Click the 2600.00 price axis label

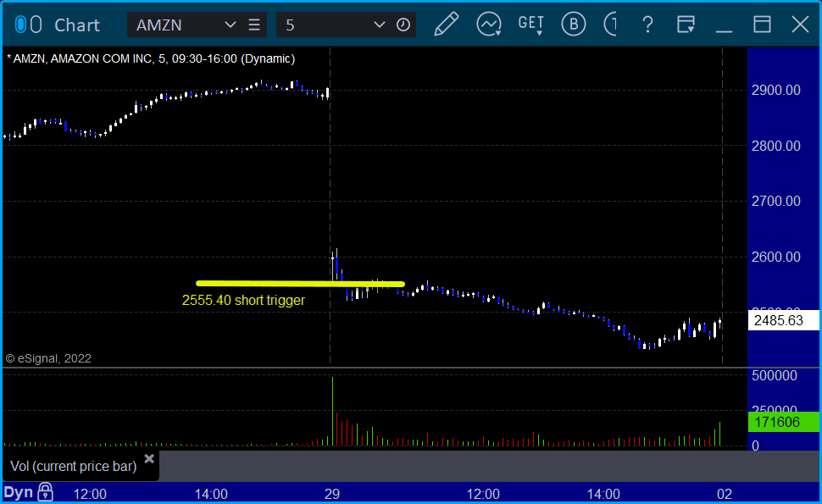coord(776,257)
